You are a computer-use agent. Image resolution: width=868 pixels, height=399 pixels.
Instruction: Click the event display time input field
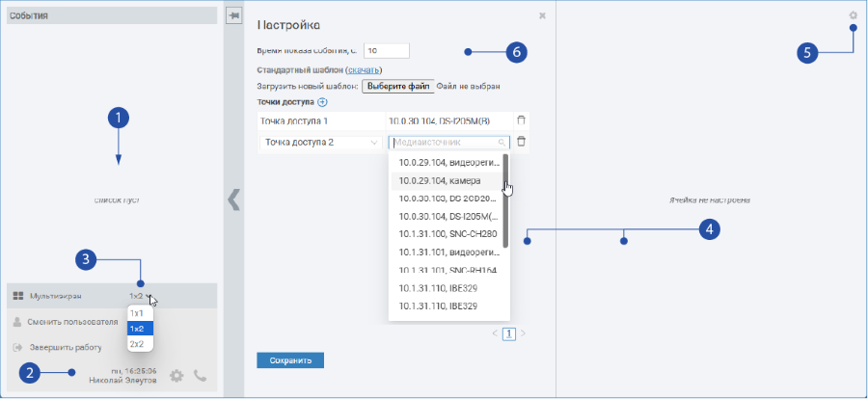point(387,50)
